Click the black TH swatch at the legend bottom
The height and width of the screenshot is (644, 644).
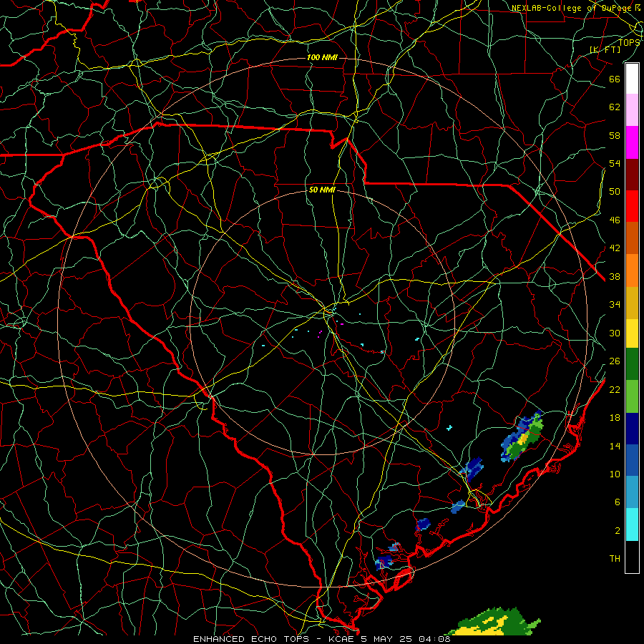coord(632,557)
